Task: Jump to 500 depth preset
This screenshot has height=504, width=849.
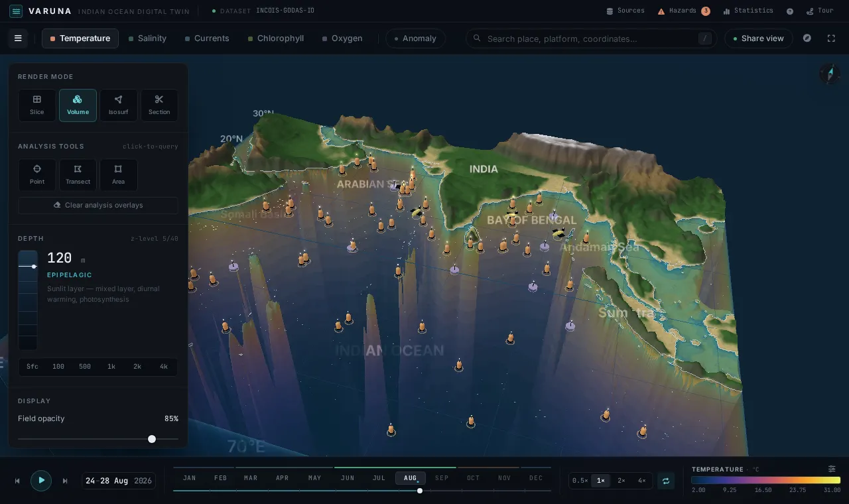Action: point(85,367)
